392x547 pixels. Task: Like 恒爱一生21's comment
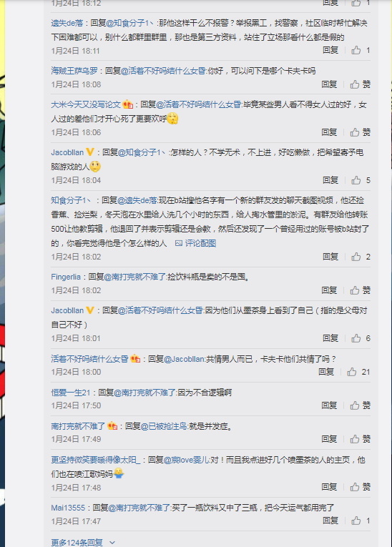[x=361, y=405]
